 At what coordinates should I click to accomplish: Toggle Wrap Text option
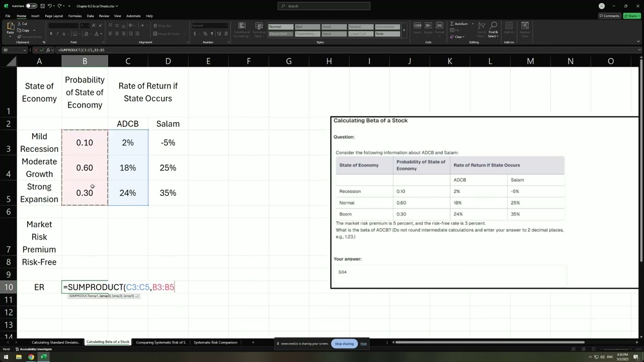pyautogui.click(x=162, y=26)
